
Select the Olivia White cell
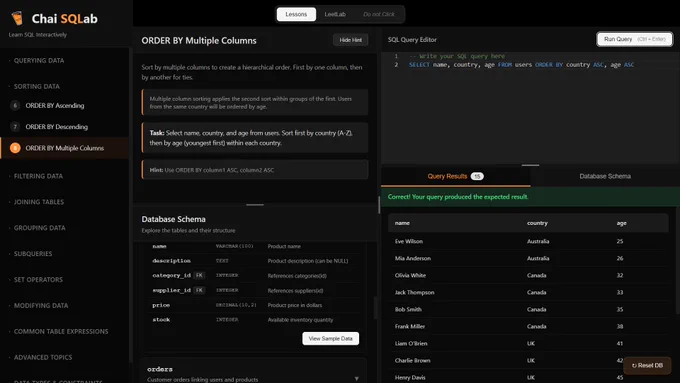[x=410, y=275]
